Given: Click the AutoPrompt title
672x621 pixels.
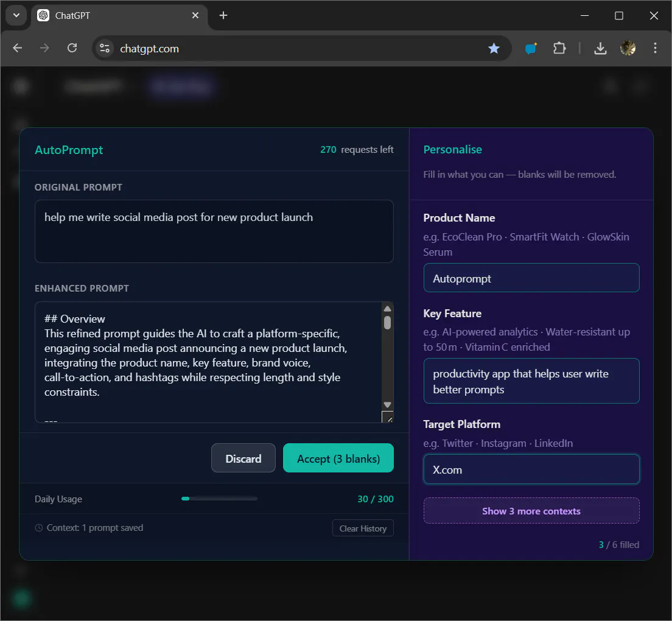Looking at the screenshot, I should [69, 150].
